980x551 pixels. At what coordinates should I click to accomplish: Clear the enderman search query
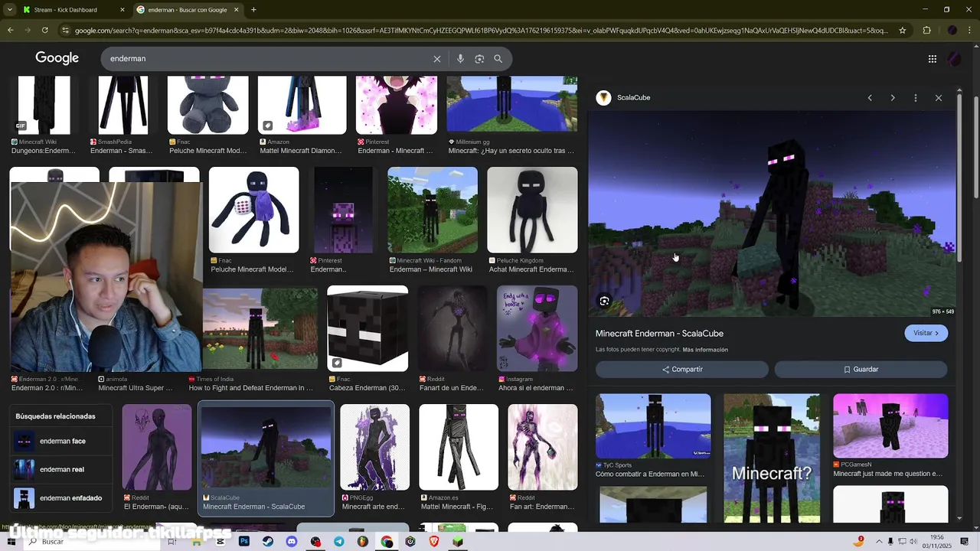coord(437,59)
